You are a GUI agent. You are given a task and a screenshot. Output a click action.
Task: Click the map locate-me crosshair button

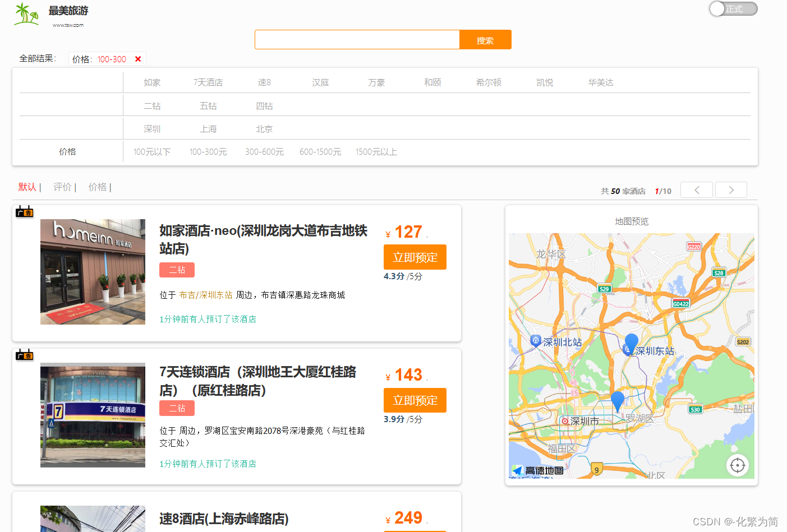[738, 465]
